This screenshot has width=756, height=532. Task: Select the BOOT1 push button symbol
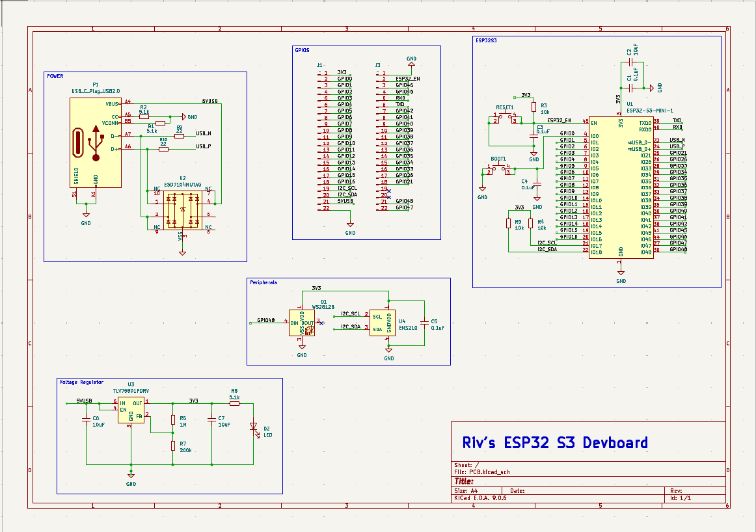(x=498, y=170)
